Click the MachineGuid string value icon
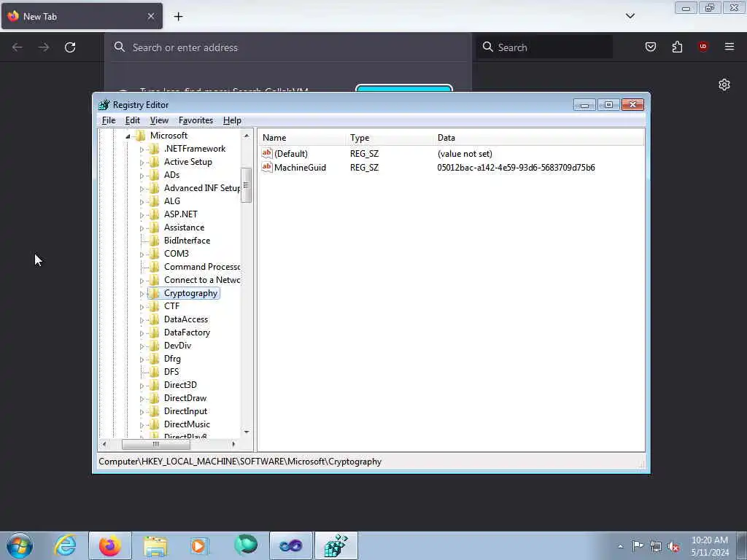747x560 pixels. [x=267, y=167]
